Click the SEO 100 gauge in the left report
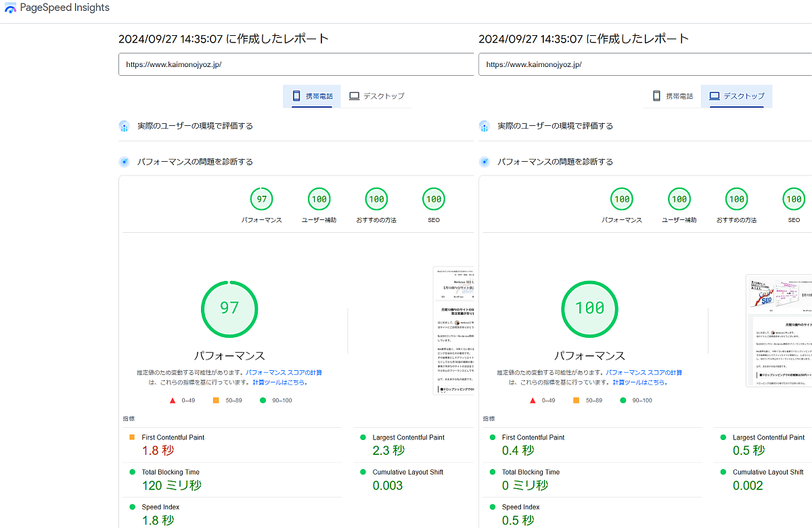This screenshot has height=528, width=812. (434, 199)
